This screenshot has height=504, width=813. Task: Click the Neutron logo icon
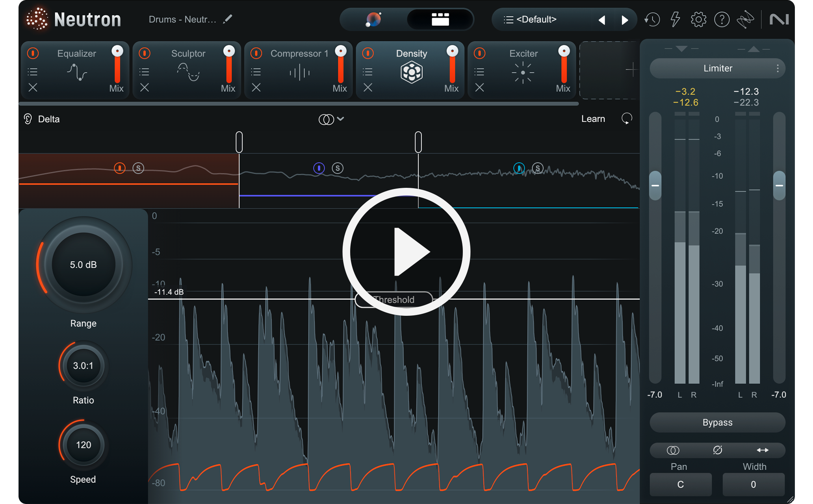[37, 19]
